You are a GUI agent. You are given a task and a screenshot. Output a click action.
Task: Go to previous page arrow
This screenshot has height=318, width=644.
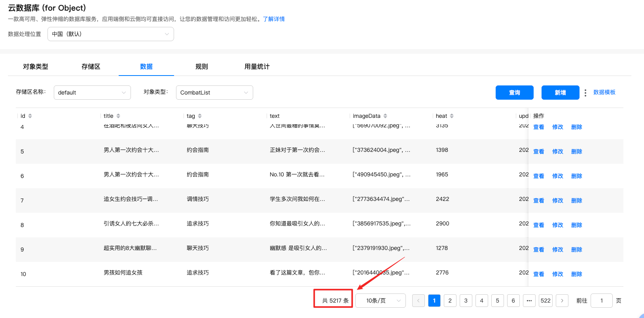[419, 301]
